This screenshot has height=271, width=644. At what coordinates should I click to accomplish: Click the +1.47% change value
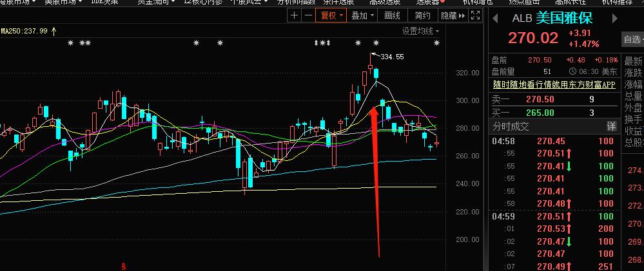583,44
